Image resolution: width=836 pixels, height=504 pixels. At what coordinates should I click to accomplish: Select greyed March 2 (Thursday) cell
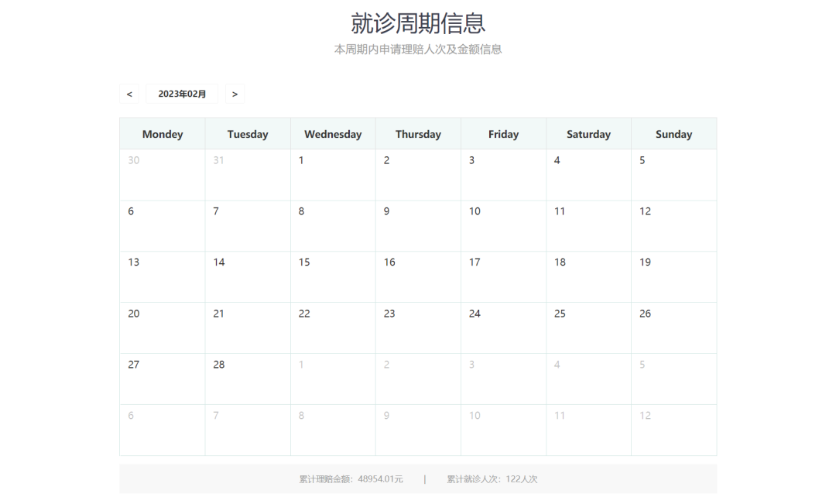click(x=419, y=379)
